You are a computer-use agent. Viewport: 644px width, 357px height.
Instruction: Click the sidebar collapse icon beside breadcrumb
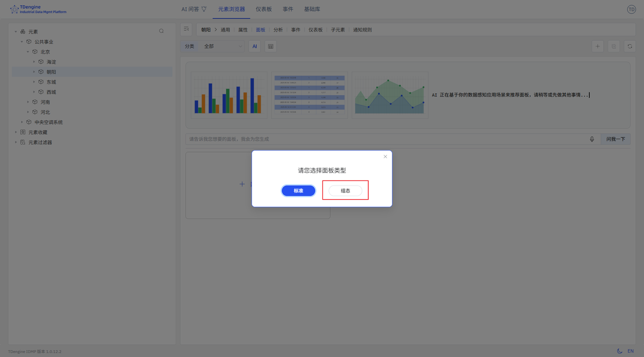pos(186,30)
